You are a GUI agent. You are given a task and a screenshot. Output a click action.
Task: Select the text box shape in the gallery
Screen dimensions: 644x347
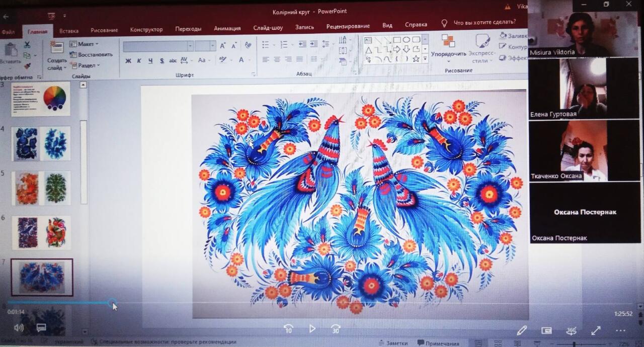(x=368, y=40)
